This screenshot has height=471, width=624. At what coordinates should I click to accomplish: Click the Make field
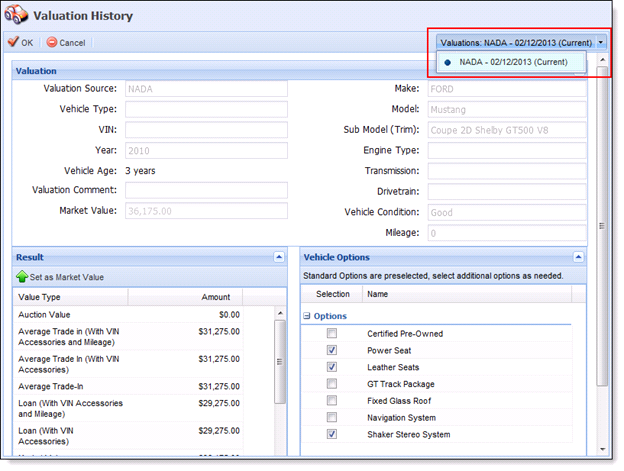click(x=507, y=89)
